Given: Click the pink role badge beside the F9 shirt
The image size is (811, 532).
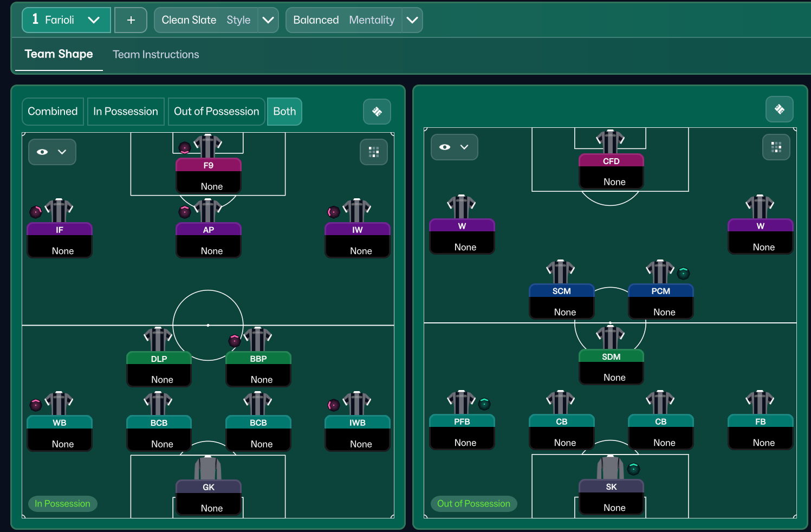Looking at the screenshot, I should click(185, 147).
